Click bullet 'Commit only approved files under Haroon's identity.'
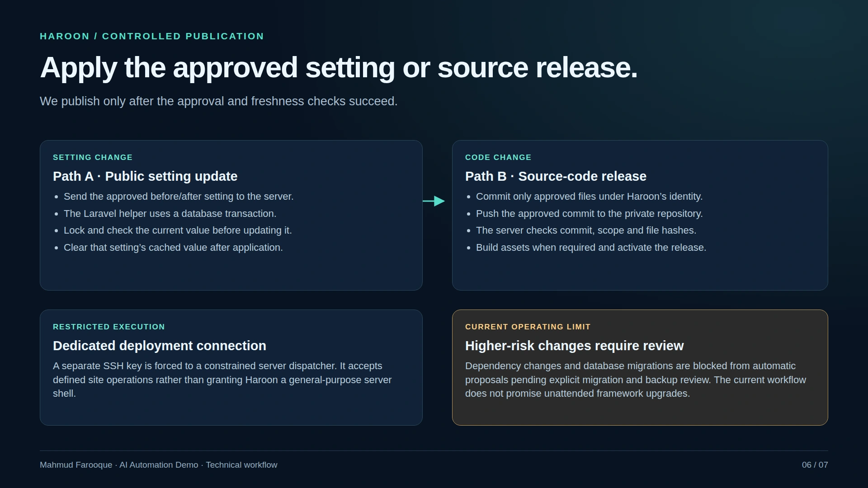 589,197
